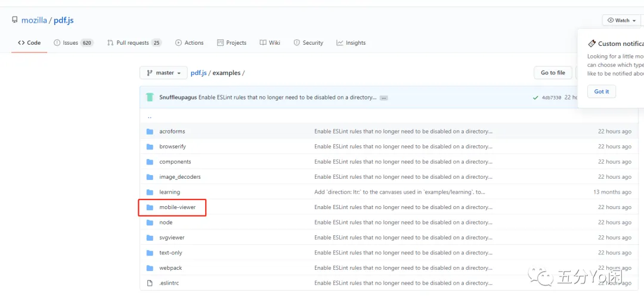This screenshot has width=644, height=305.
Task: Open the node folder name
Action: point(166,222)
